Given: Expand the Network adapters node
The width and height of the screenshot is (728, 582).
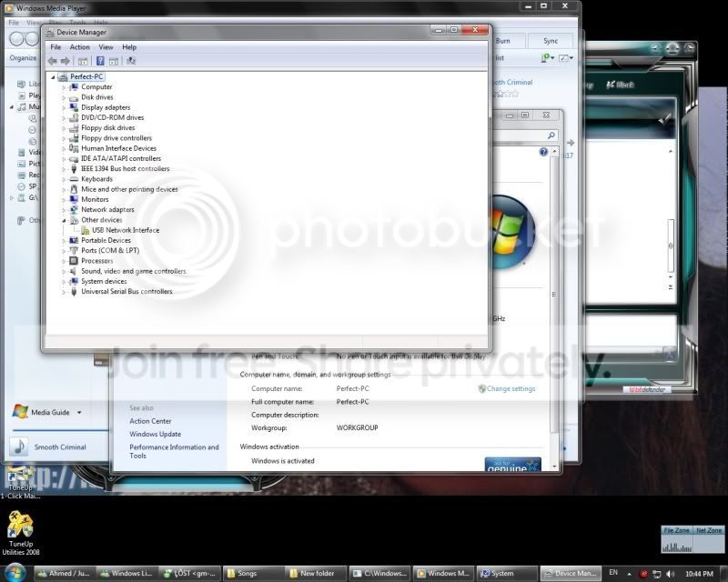Looking at the screenshot, I should (64, 210).
